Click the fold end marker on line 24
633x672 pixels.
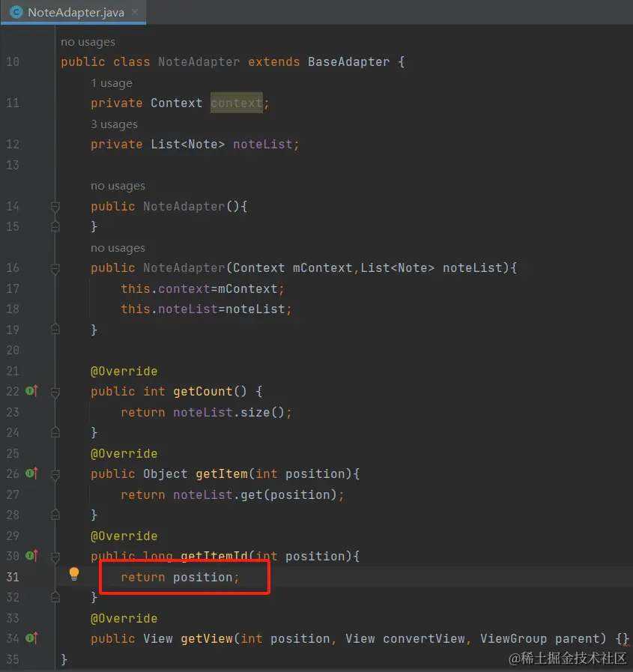[x=55, y=432]
